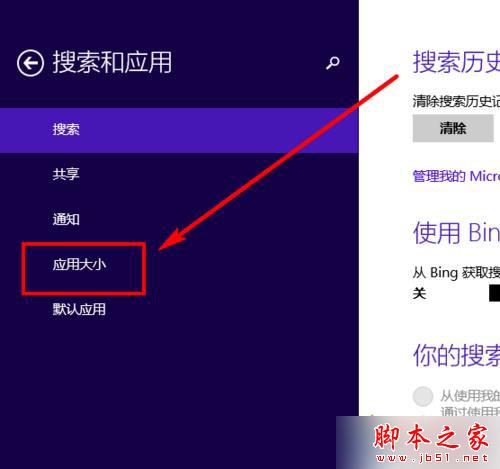500x469 pixels.
Task: Click the 清除搜索历史记录 label
Action: [456, 101]
